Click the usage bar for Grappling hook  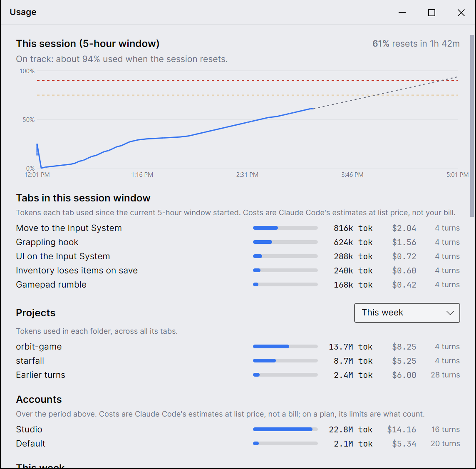285,242
